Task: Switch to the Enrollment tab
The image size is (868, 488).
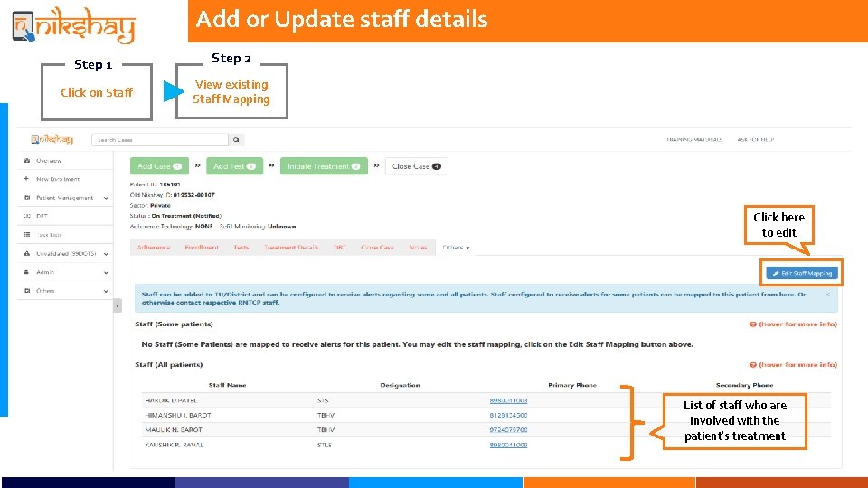Action: [x=202, y=248]
